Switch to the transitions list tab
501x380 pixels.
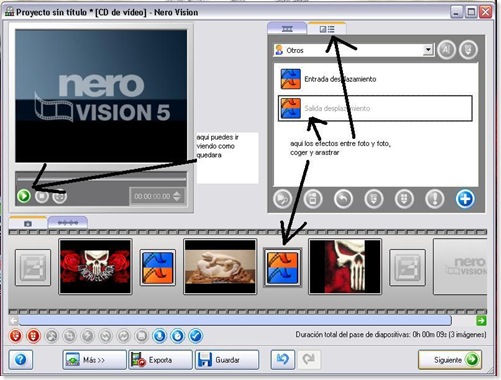327,29
